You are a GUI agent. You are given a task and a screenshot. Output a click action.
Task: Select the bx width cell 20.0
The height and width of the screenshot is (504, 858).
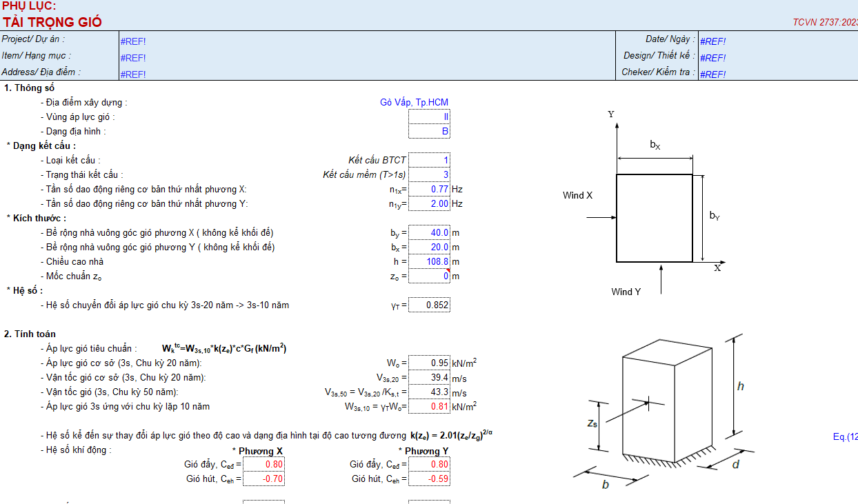pos(429,248)
